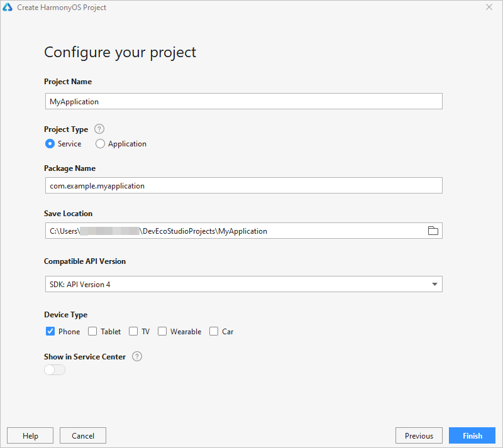Click the Finish button
Image resolution: width=503 pixels, height=448 pixels.
pyautogui.click(x=472, y=435)
